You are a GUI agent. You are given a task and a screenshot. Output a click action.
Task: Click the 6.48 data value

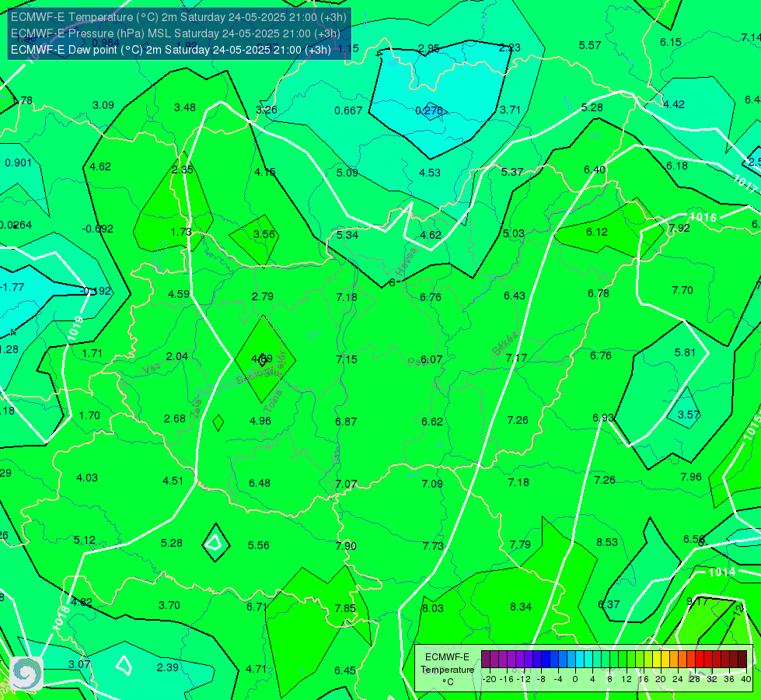(260, 483)
